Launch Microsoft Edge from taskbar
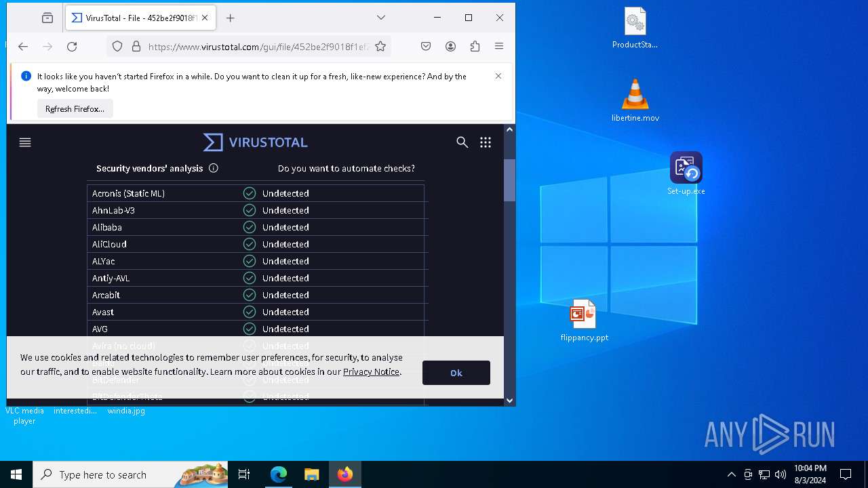 [x=279, y=474]
